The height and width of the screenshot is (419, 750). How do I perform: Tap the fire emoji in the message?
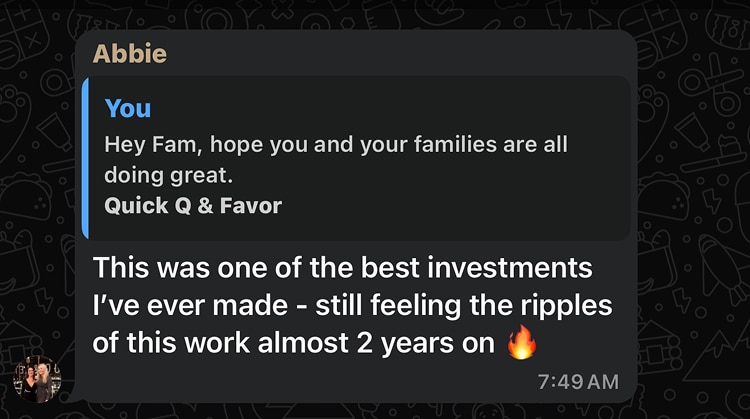522,342
